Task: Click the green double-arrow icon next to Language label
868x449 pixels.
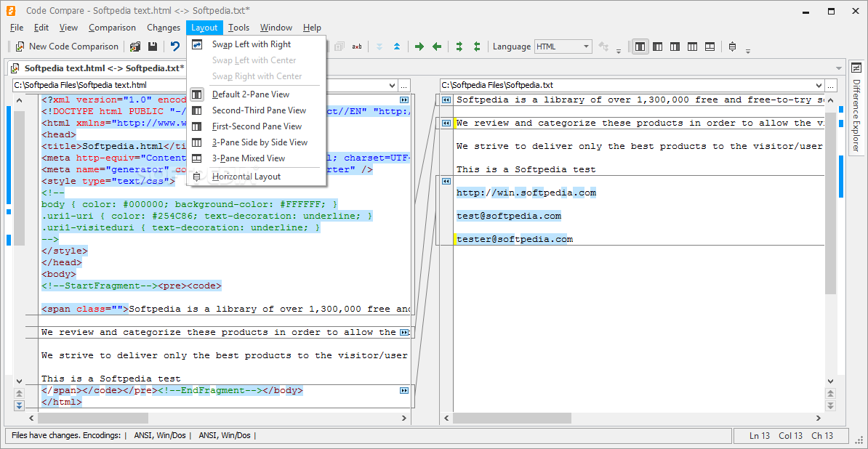Action: [477, 47]
